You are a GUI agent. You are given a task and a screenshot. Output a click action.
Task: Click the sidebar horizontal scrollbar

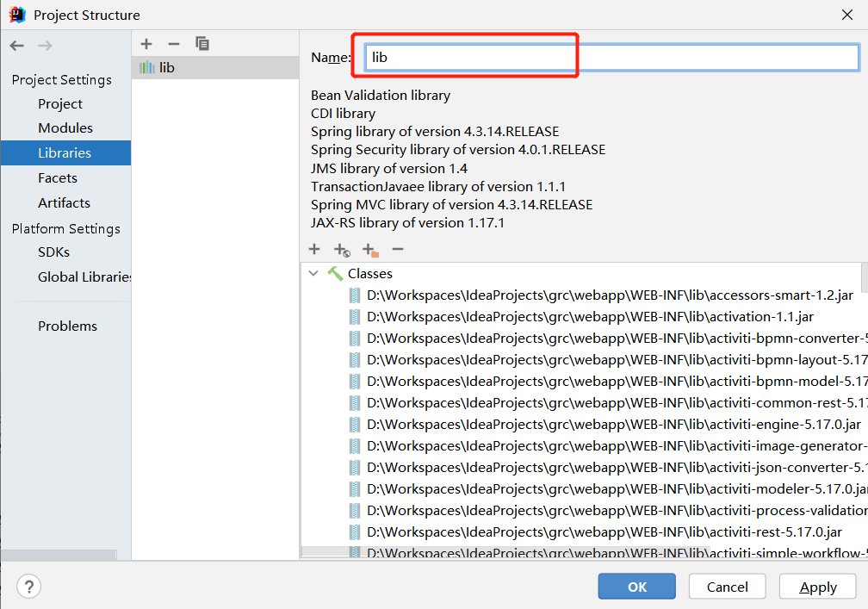[59, 555]
